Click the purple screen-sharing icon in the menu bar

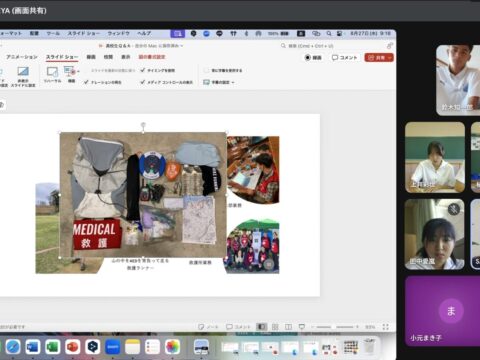tap(177, 34)
